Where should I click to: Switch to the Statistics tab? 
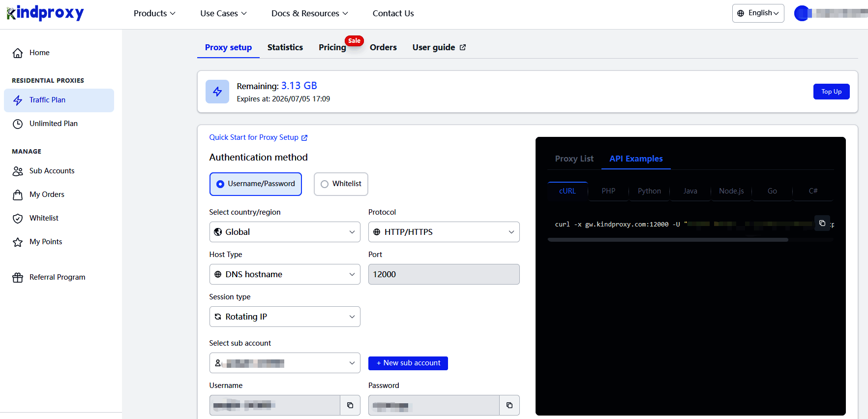pyautogui.click(x=285, y=47)
